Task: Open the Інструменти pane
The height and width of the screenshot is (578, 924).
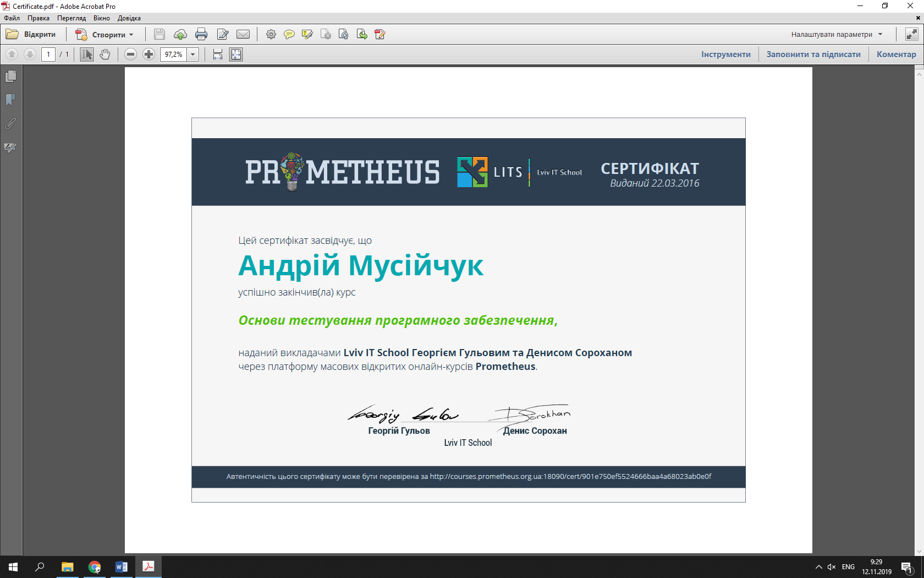Action: [725, 54]
